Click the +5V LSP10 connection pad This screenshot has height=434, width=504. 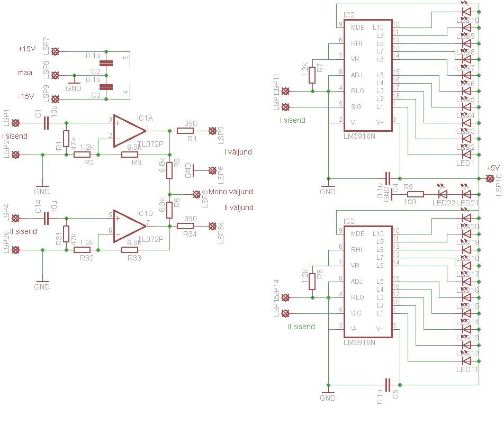489,178
